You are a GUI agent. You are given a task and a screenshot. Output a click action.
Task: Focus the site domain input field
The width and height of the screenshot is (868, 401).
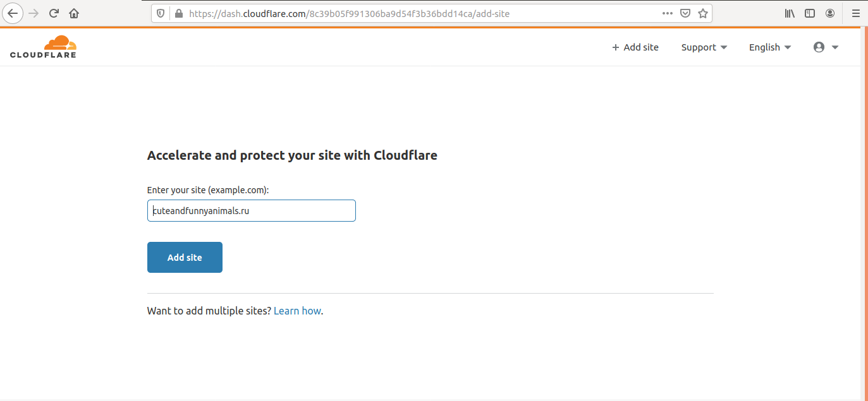(252, 211)
